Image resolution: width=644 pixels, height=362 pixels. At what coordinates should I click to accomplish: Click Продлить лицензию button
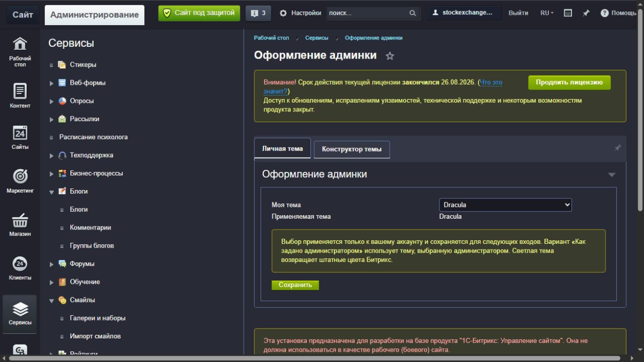(x=569, y=83)
